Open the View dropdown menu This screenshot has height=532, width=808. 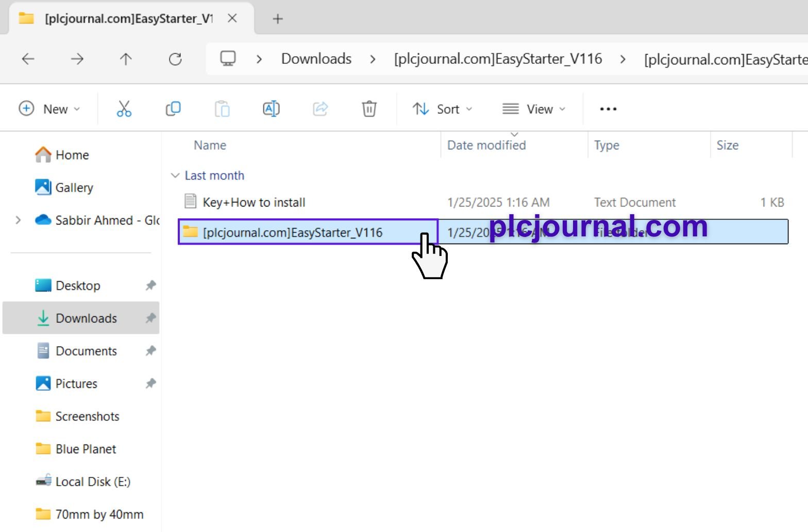click(x=534, y=109)
